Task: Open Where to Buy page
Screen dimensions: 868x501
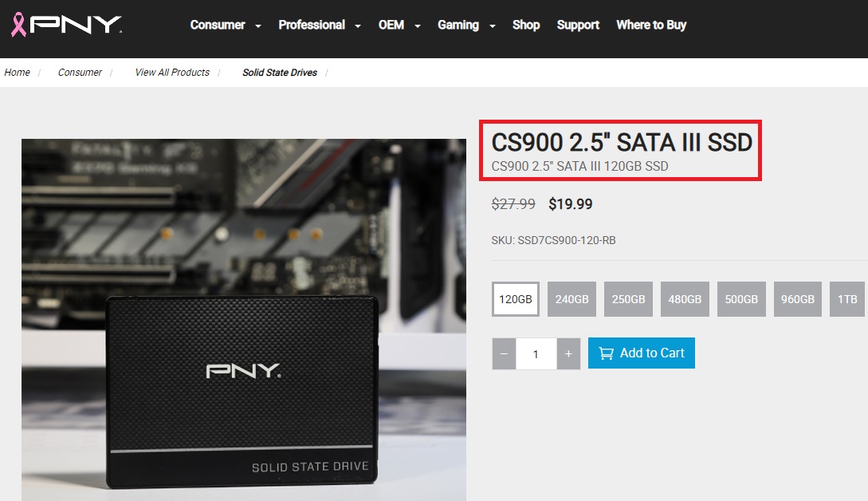Action: point(651,25)
